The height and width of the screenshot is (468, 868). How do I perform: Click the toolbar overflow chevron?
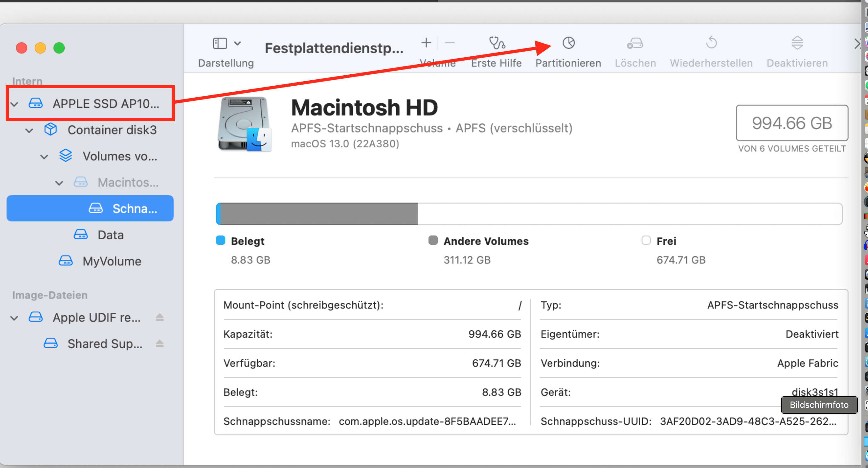(x=857, y=43)
